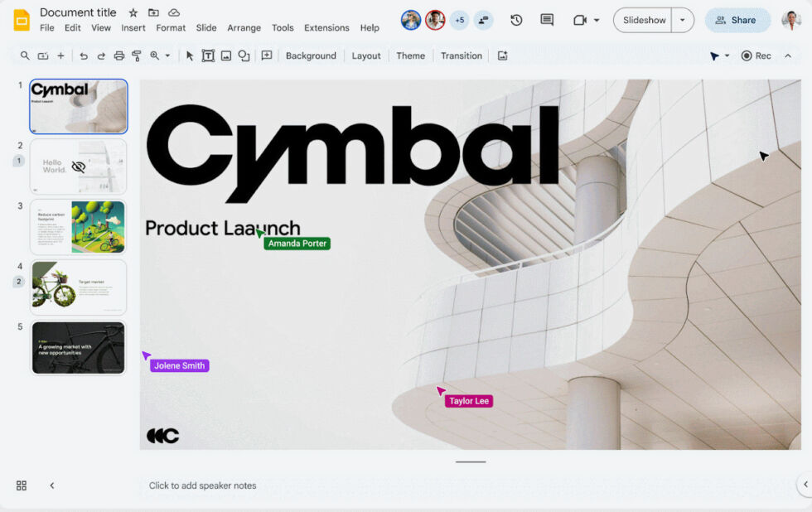The image size is (812, 512).
Task: Open version history via the clock icon
Action: click(x=516, y=20)
